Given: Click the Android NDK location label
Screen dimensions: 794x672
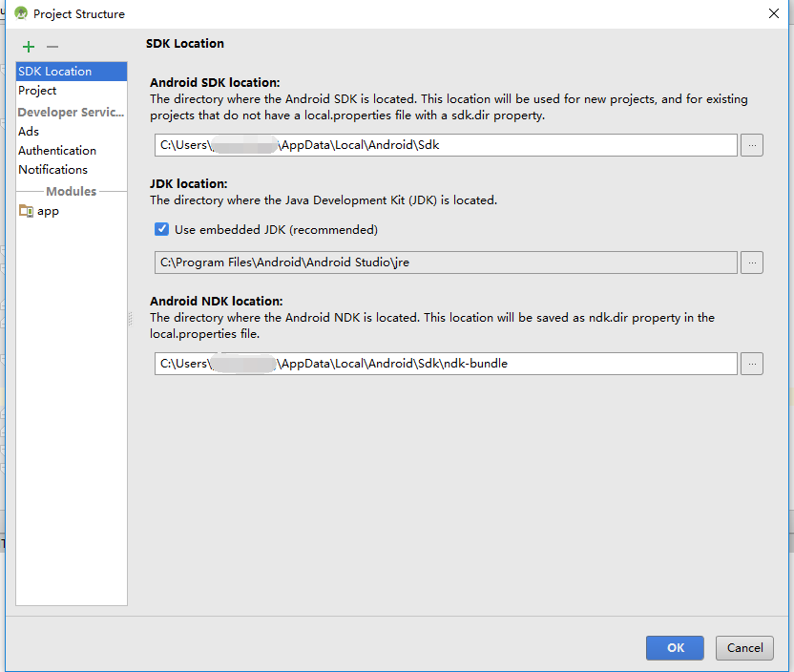Looking at the screenshot, I should pos(217,302).
